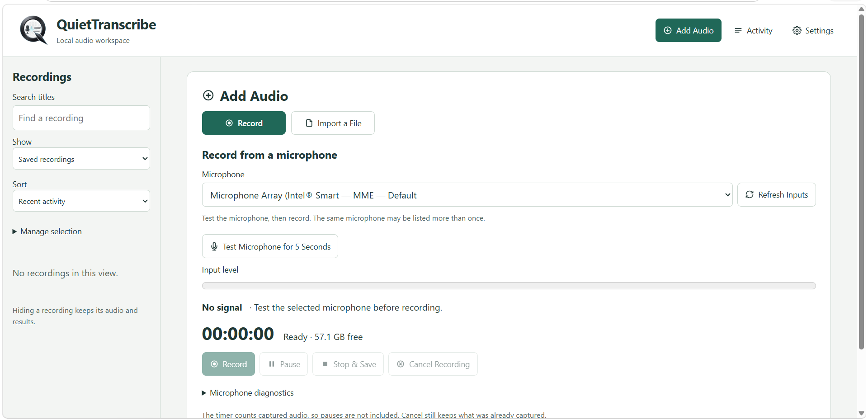
Task: Click the file icon in Import a File
Action: (x=309, y=123)
